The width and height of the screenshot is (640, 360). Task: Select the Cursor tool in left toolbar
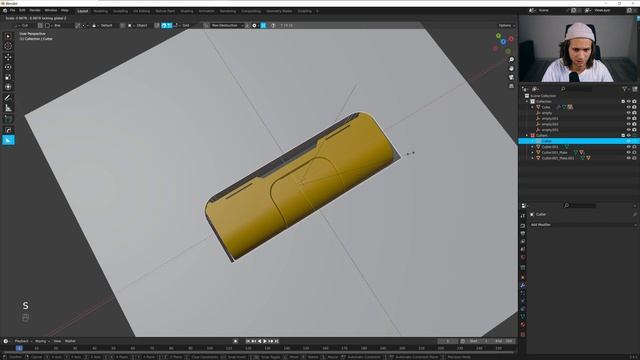(x=8, y=46)
